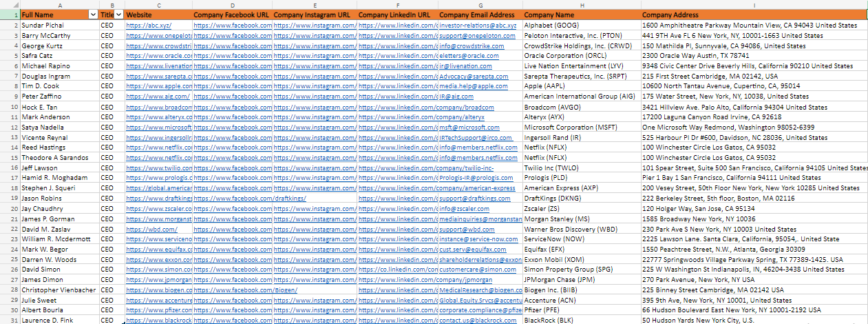The height and width of the screenshot is (324, 868).
Task: Select the 270 Park Avenue address cell
Action: click(x=754, y=280)
